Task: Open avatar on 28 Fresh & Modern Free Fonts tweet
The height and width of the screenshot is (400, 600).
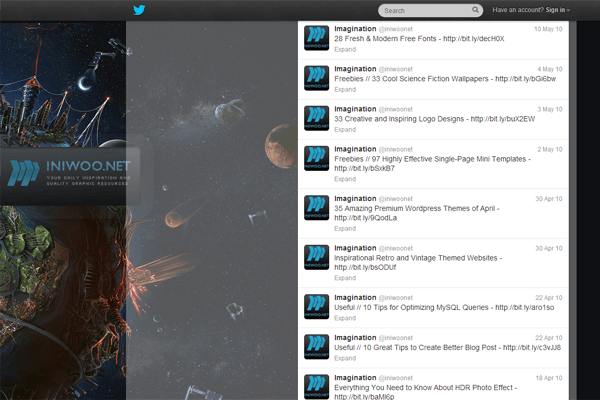Action: tap(316, 38)
